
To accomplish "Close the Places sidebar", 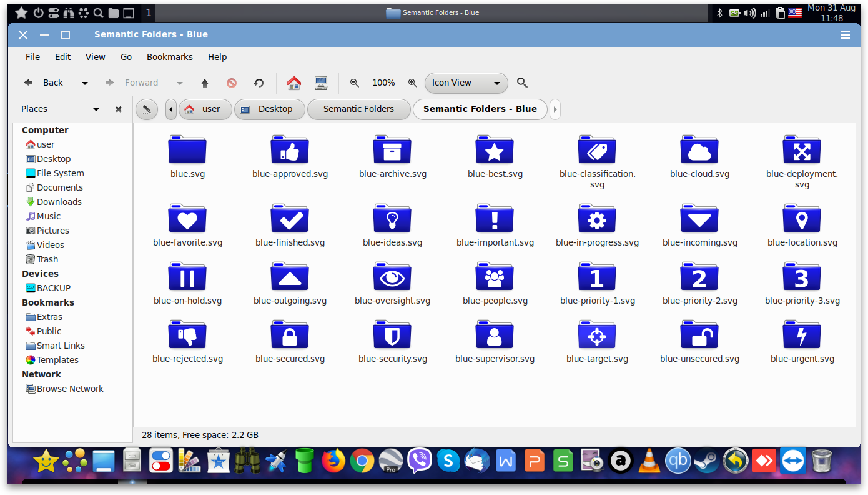I will tap(119, 109).
